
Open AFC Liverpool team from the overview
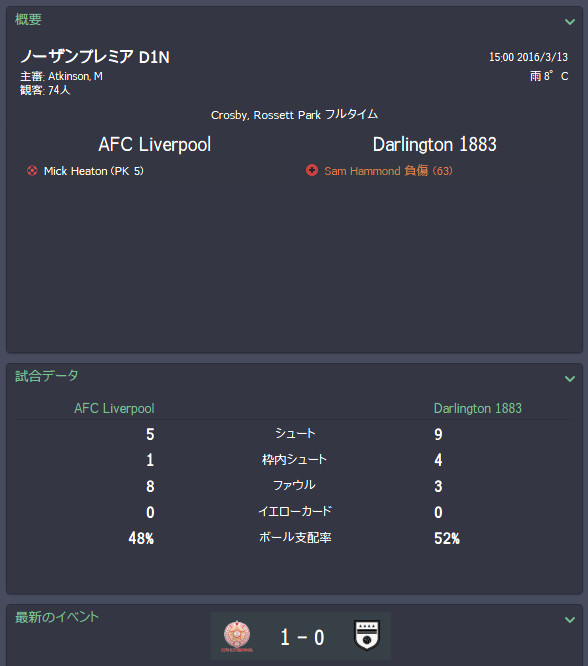pyautogui.click(x=155, y=144)
